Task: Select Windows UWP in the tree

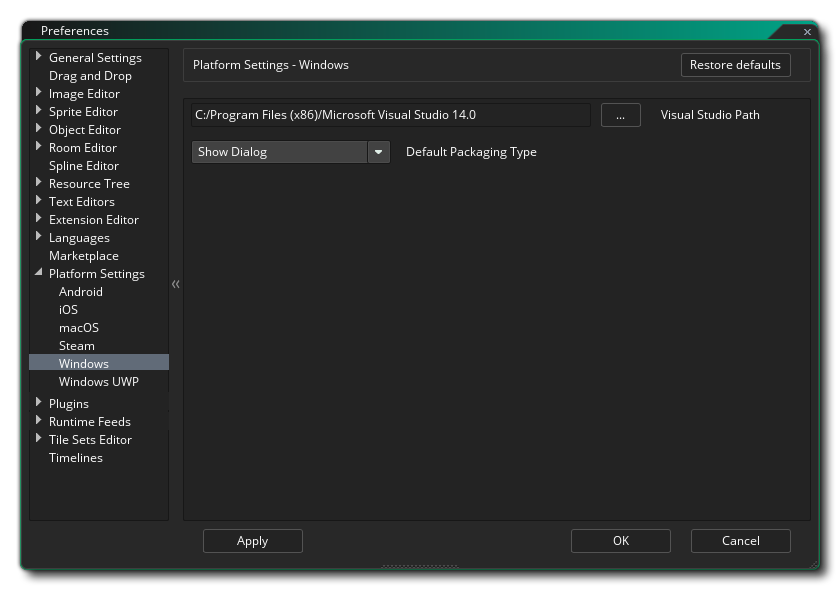Action: tap(98, 382)
